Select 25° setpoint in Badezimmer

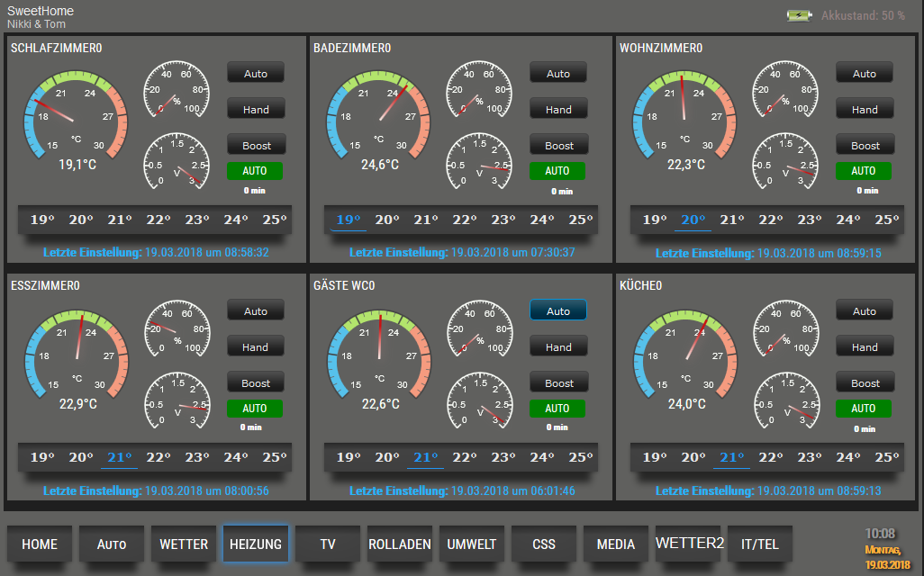click(x=581, y=220)
